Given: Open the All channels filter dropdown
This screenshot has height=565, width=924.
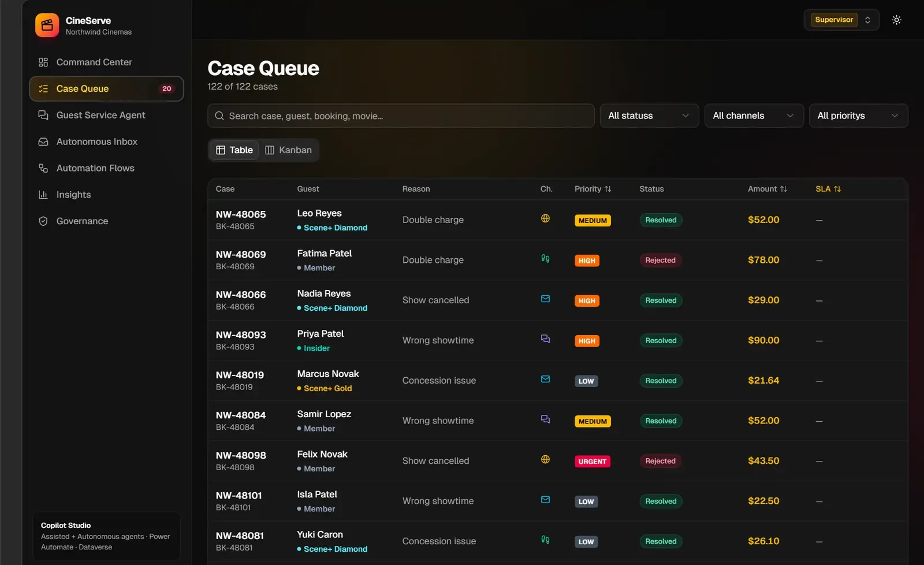Looking at the screenshot, I should pos(754,116).
